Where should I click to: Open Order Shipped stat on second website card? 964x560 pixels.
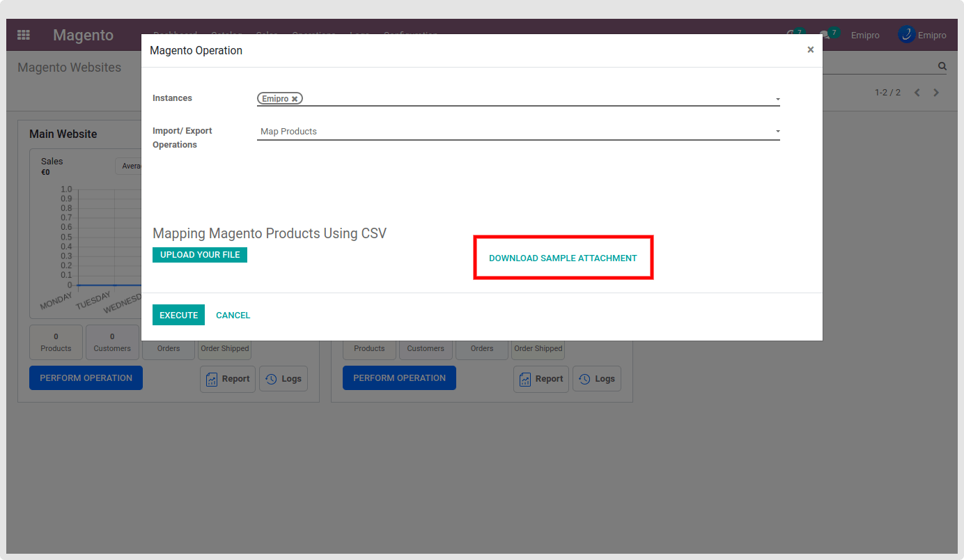(538, 348)
